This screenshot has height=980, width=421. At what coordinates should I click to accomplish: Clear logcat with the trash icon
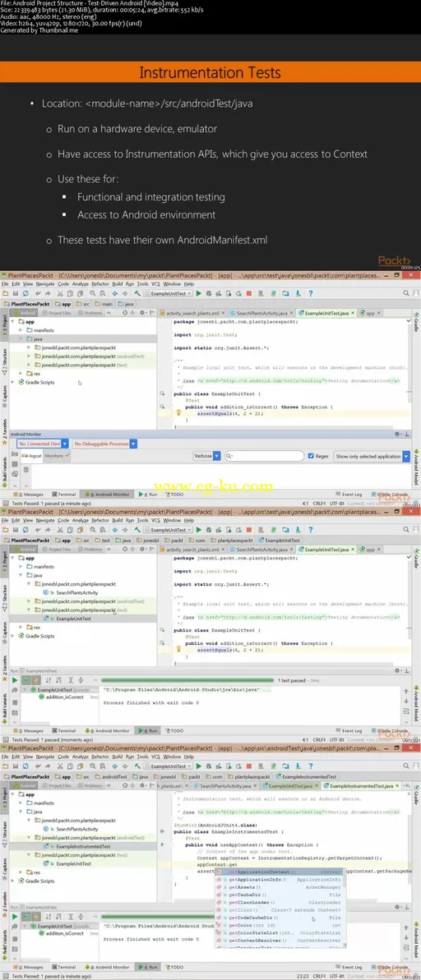25,469
